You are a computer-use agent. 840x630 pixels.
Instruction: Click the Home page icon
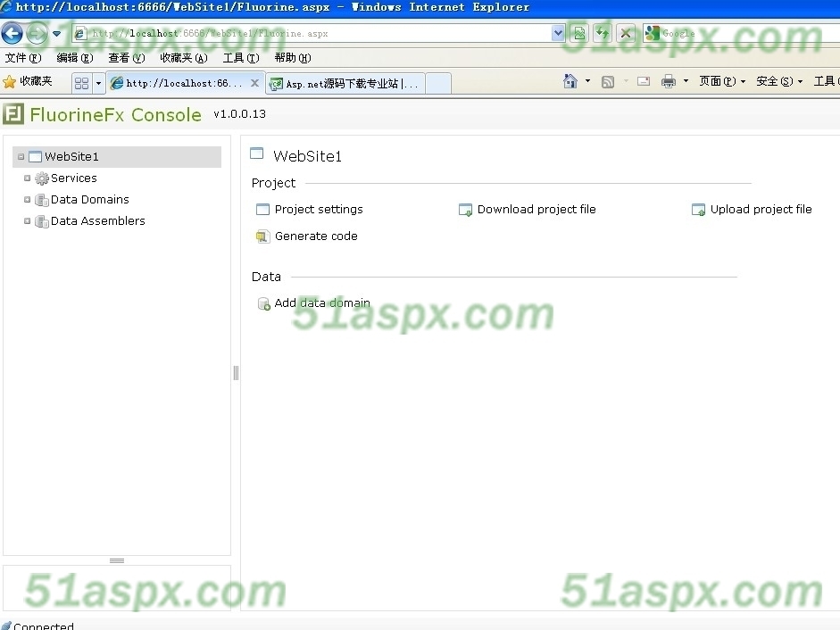570,81
